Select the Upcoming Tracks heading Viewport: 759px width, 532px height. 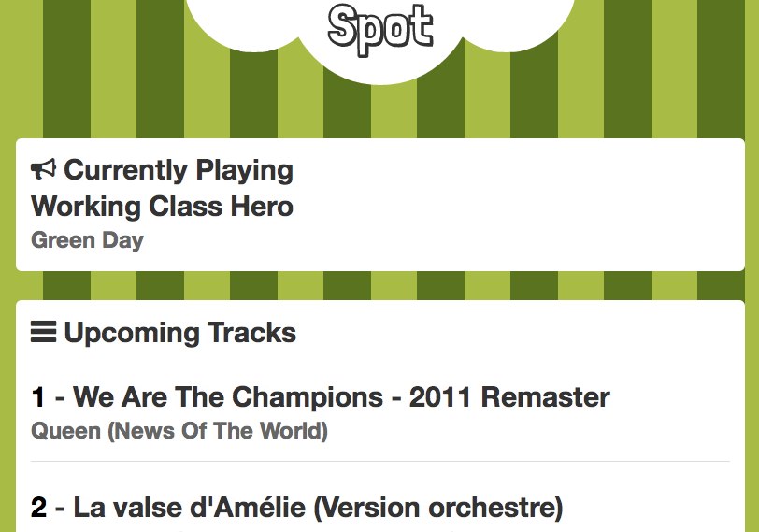pyautogui.click(x=179, y=332)
